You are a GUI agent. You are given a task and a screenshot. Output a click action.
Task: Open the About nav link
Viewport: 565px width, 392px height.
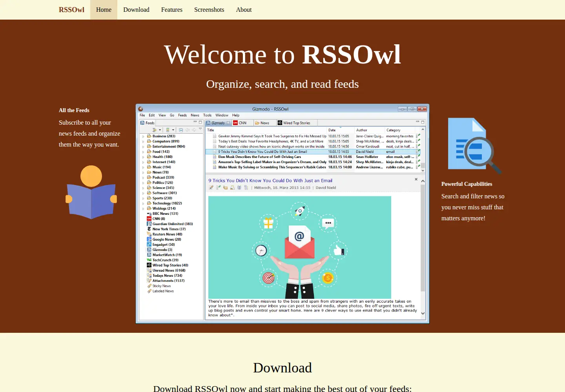(x=244, y=10)
